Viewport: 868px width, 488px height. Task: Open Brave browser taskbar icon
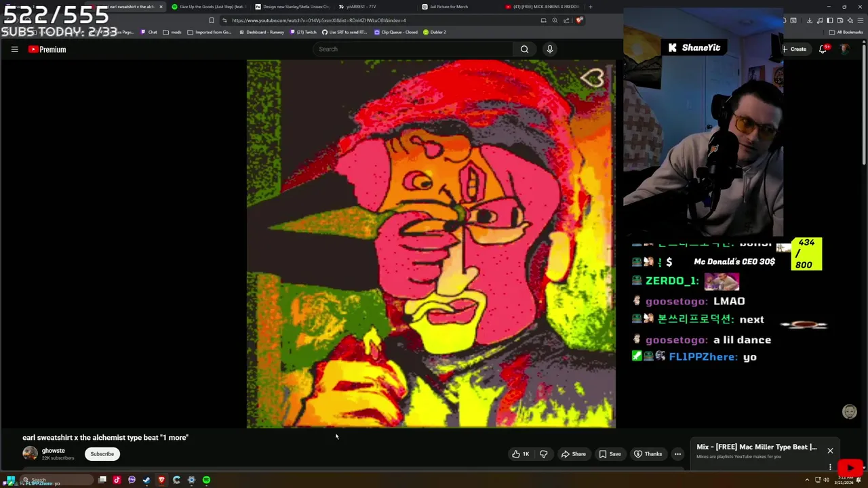[x=161, y=480]
